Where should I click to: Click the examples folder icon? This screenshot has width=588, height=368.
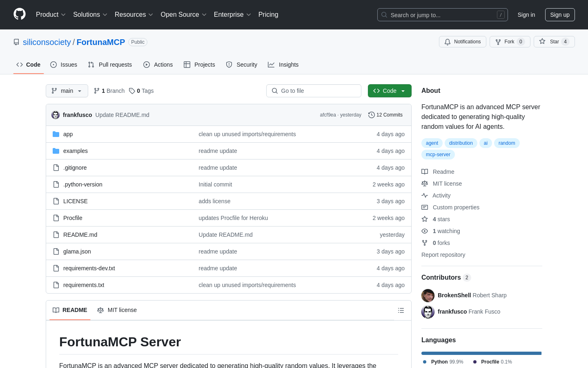[x=56, y=151]
